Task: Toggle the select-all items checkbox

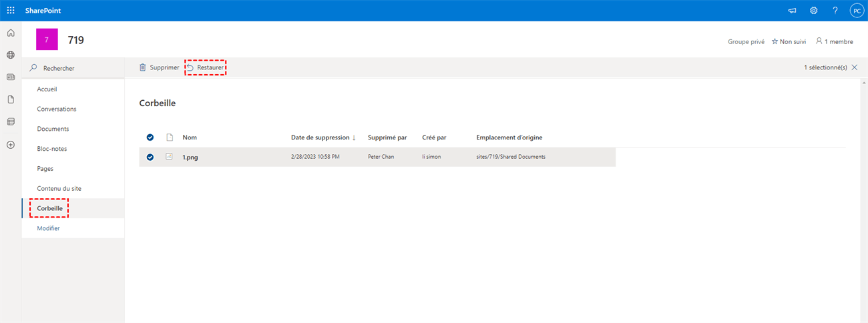Action: click(150, 137)
